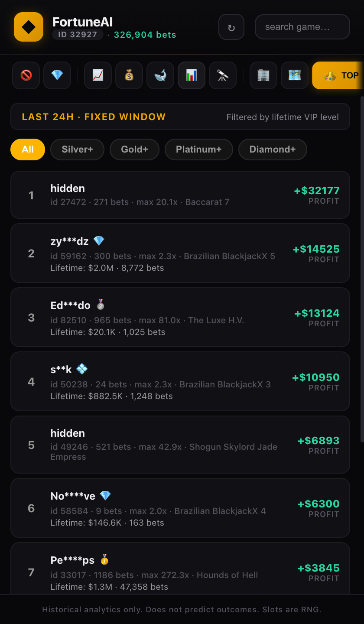
Task: Click the search game field
Action: pos(302,26)
